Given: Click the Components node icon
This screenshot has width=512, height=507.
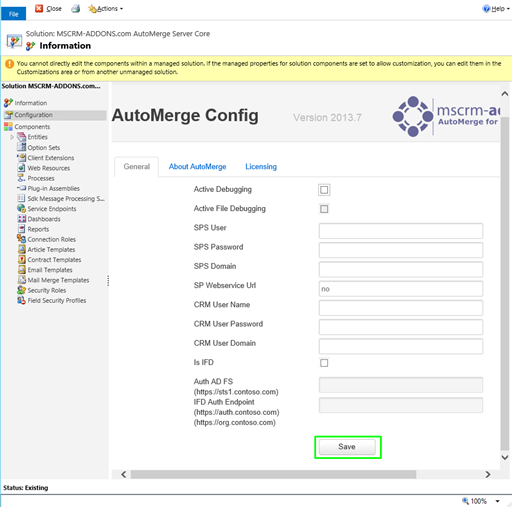Looking at the screenshot, I should [8, 127].
